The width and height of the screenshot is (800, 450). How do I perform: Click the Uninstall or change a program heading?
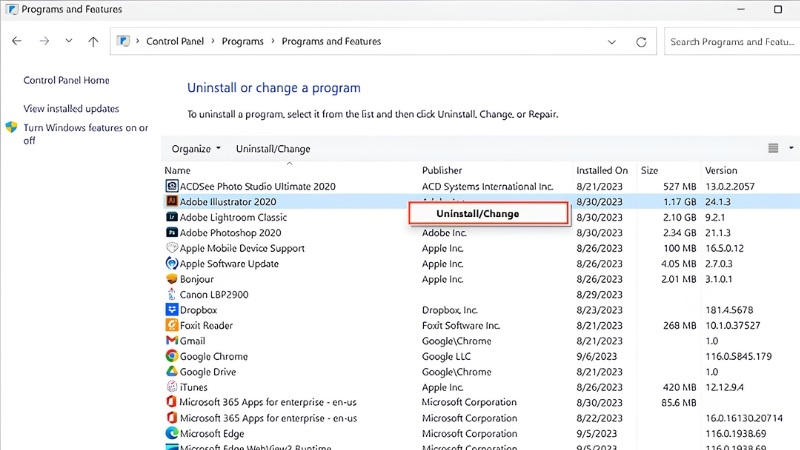pyautogui.click(x=273, y=88)
